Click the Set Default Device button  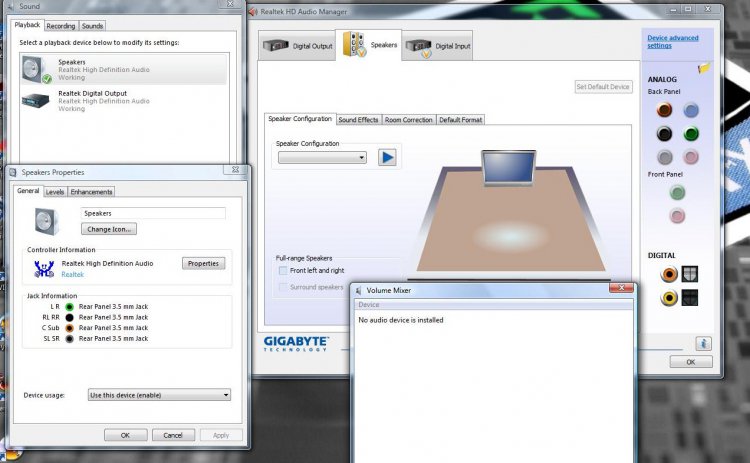click(x=603, y=87)
